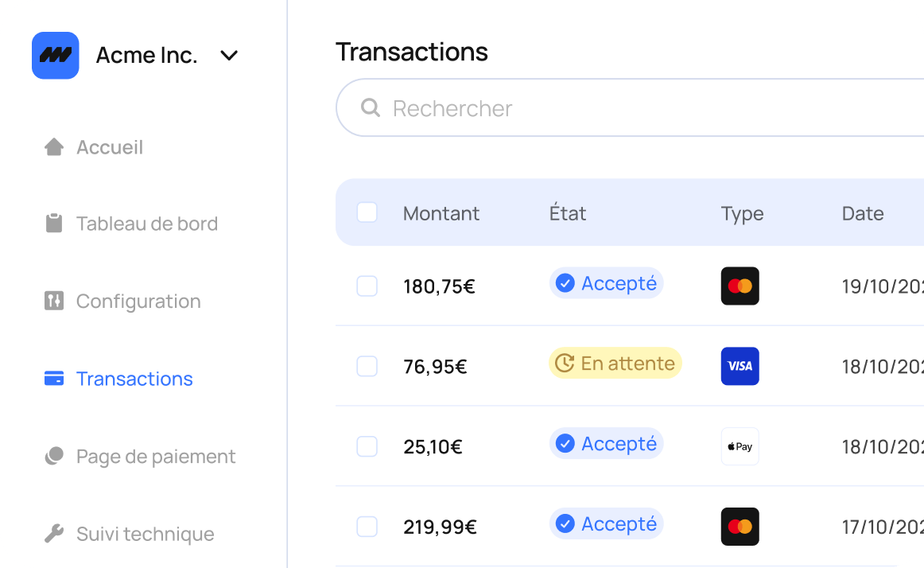Click the Suivi technique wrench icon
This screenshot has width=924, height=568.
coord(54,533)
